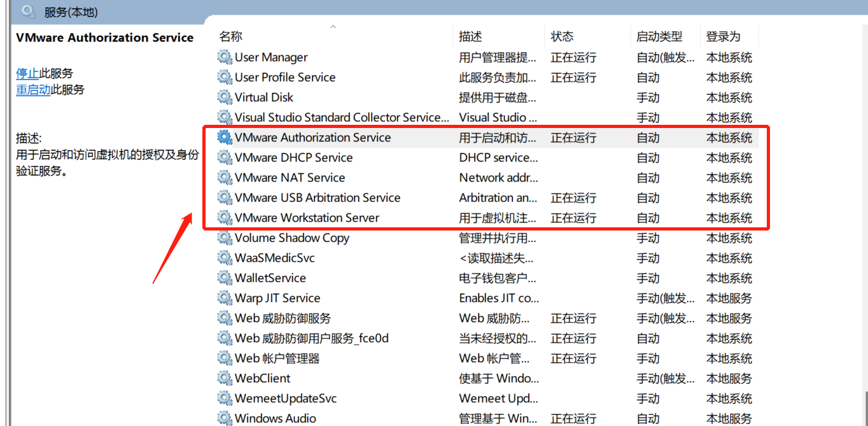This screenshot has width=868, height=426.
Task: Select the Web 帐户管理器 name
Action: [x=277, y=358]
